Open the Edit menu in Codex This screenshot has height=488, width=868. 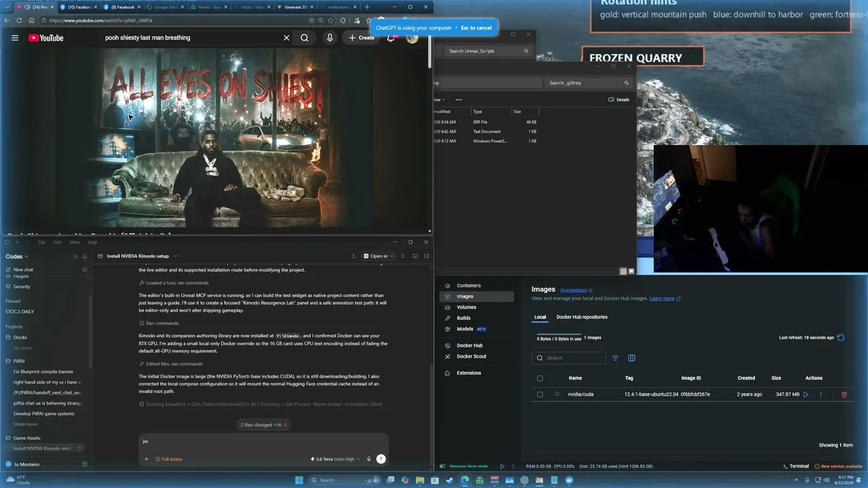pyautogui.click(x=58, y=242)
